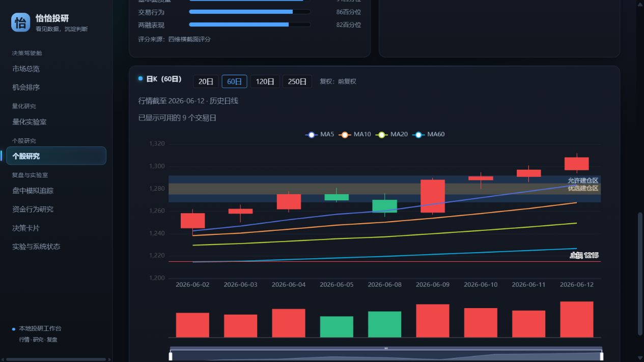Viewport: 644px width, 362px height.
Task: Click the 2026-06-04 volume bar
Action: point(289,323)
